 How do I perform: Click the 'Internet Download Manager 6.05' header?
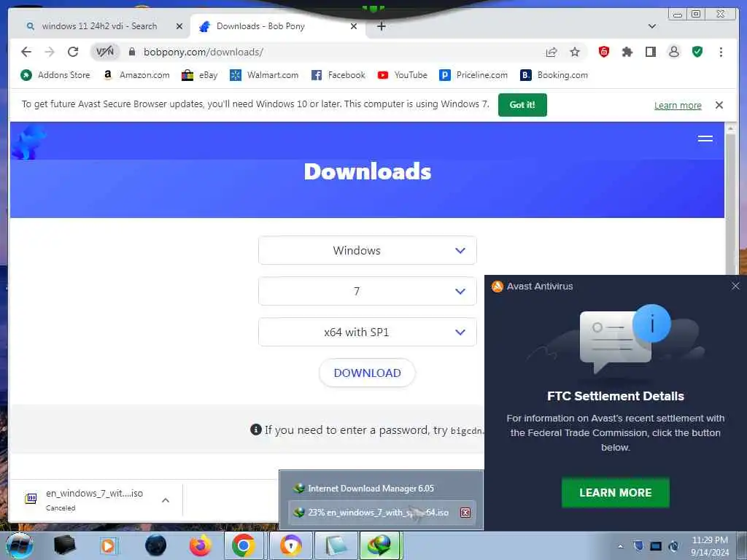coord(371,488)
